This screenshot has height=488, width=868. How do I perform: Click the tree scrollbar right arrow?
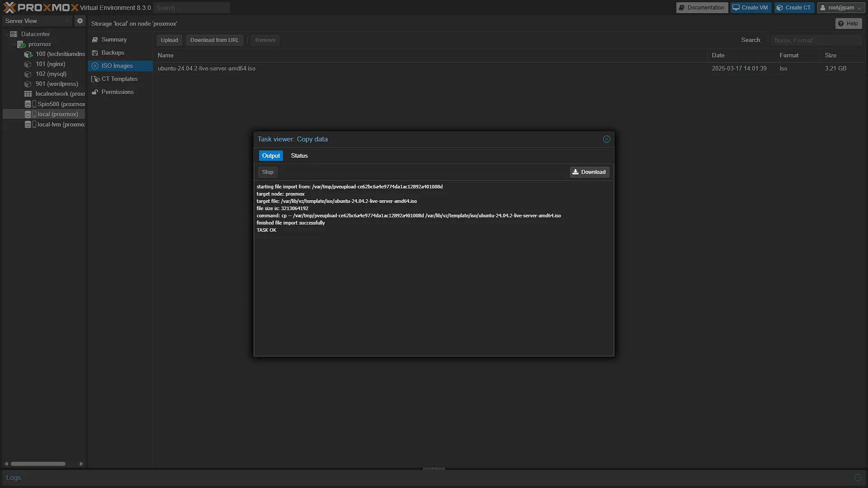click(x=81, y=464)
